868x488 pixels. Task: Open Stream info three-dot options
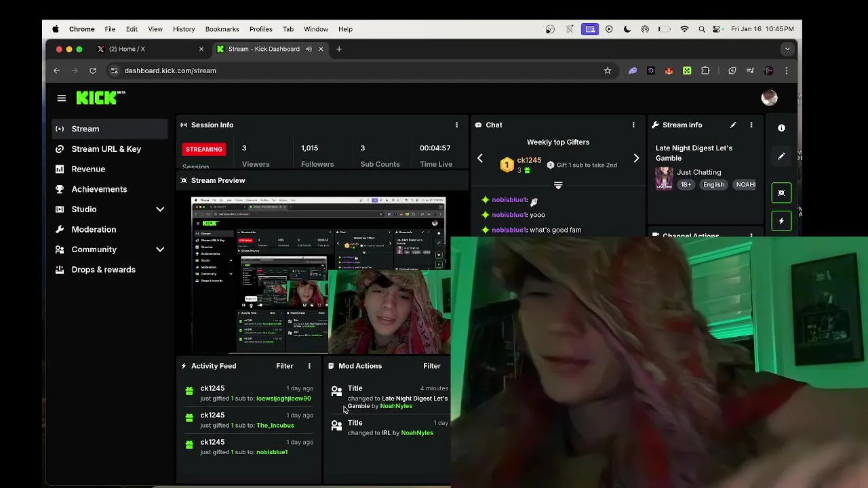pyautogui.click(x=751, y=125)
